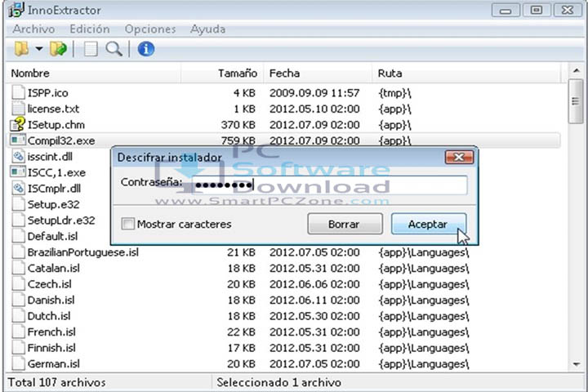The width and height of the screenshot is (588, 392).
Task: Click the German.isl file icon
Action: click(18, 363)
